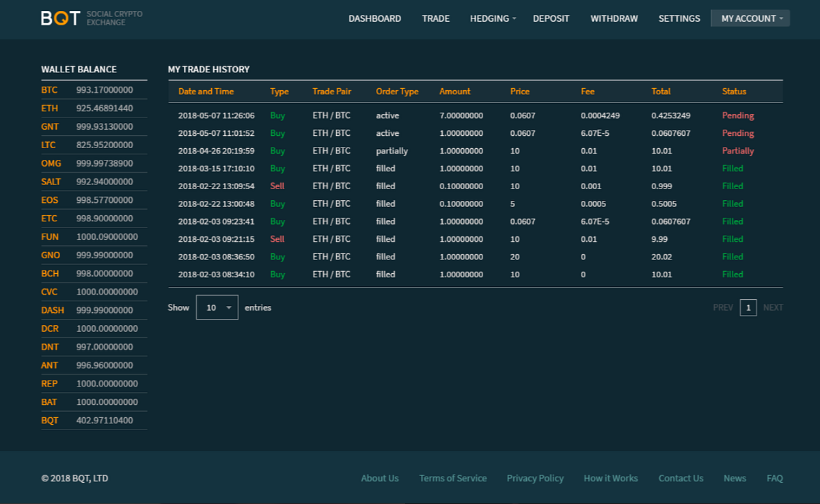
Task: Sort table by Date and Time column
Action: 206,92
